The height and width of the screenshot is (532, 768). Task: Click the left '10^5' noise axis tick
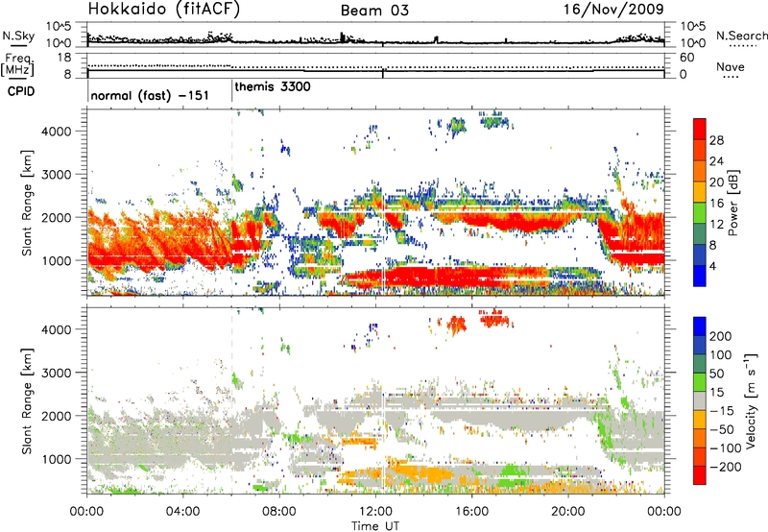coord(59,26)
